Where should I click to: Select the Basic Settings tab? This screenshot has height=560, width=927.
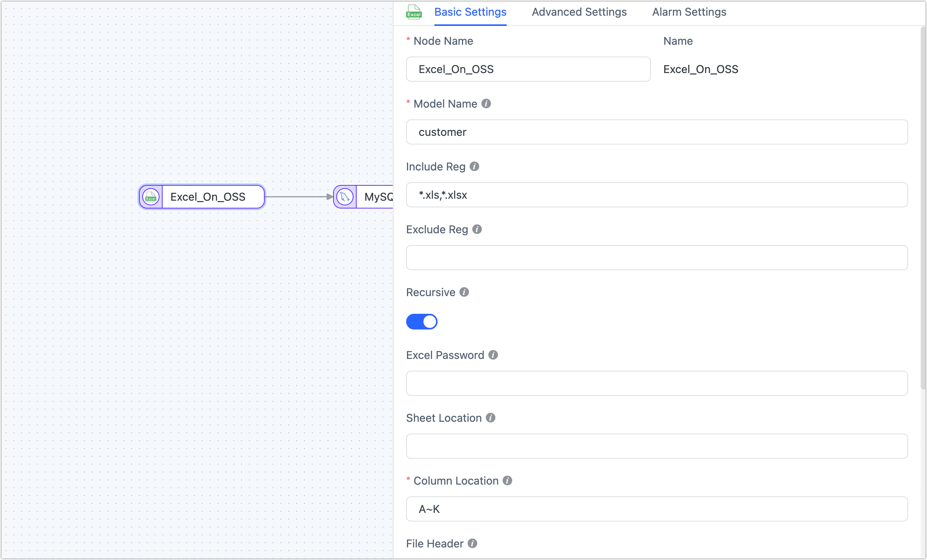tap(470, 12)
